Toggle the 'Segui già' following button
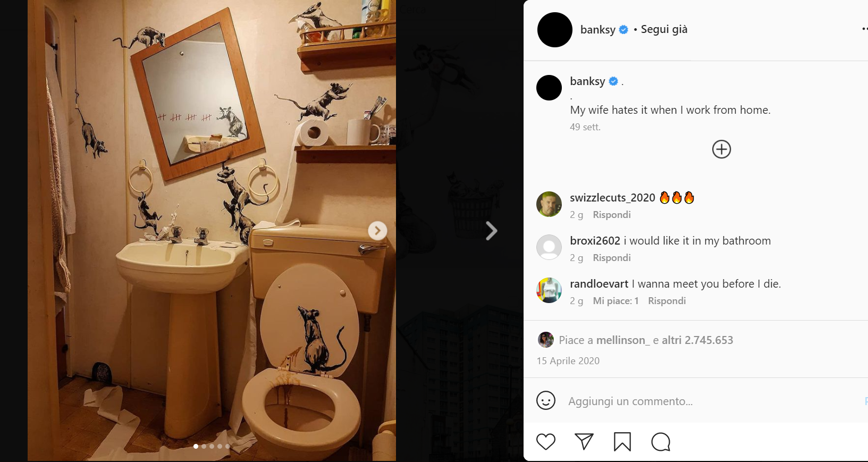The width and height of the screenshot is (868, 462). click(x=664, y=30)
